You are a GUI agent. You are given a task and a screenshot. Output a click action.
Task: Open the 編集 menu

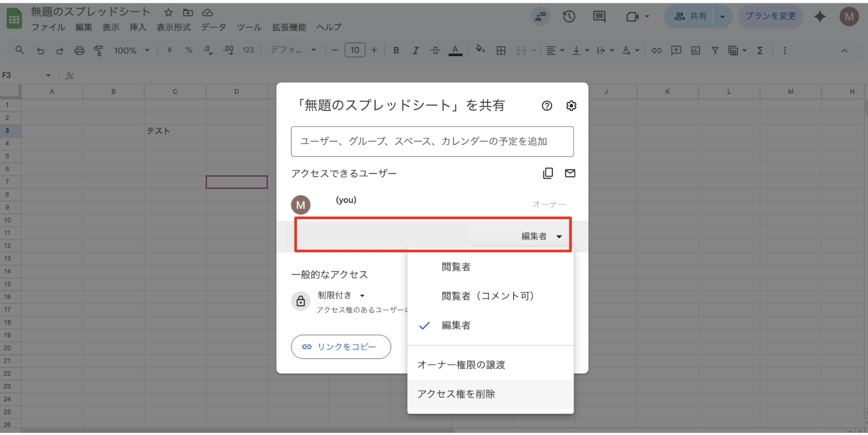(84, 27)
